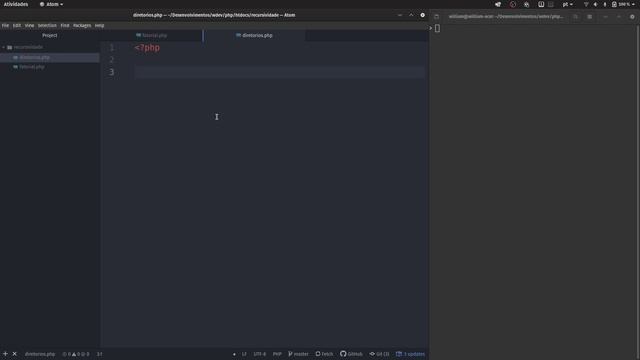Open the terminal search icon
This screenshot has width=640, height=360.
coord(576,17)
